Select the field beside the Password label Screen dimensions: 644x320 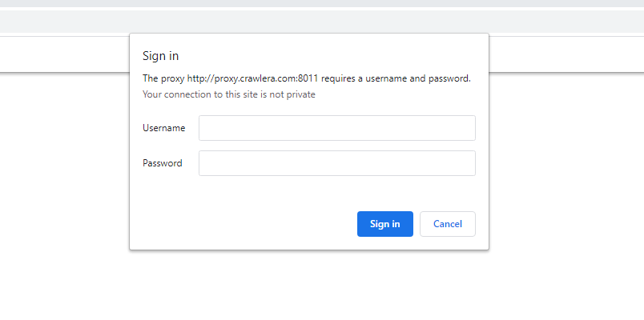(x=336, y=163)
